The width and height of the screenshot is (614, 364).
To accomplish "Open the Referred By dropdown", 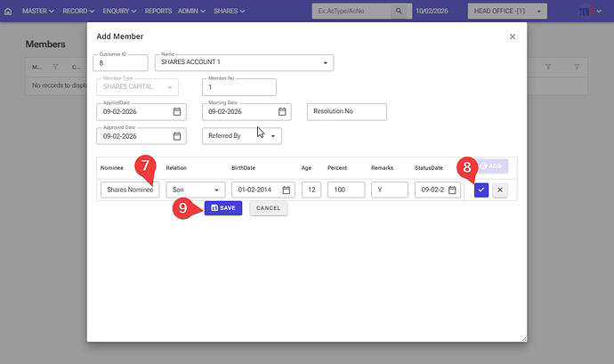I will tap(242, 136).
